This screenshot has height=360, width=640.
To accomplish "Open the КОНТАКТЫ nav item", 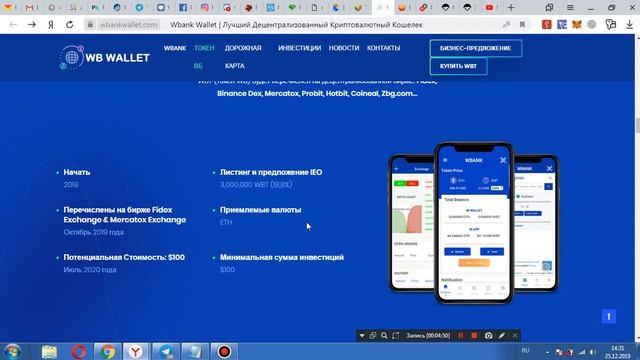I will (383, 48).
